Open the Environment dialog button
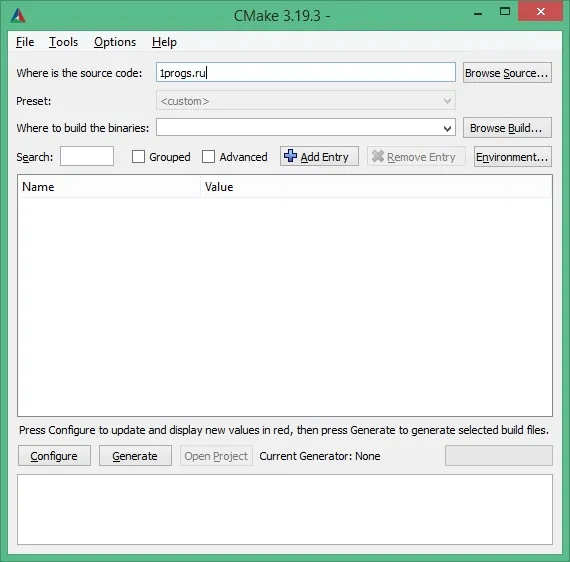 pyautogui.click(x=513, y=157)
